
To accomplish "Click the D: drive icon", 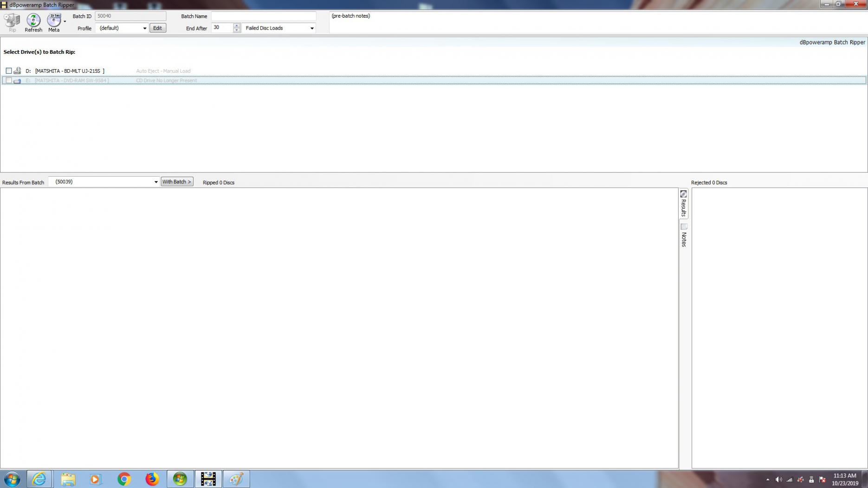I will tap(17, 71).
